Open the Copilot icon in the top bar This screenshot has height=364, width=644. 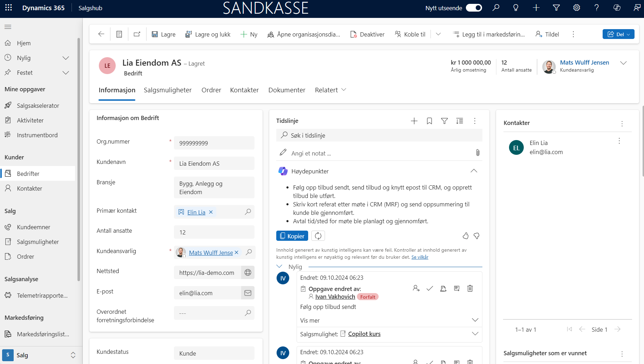617,8
